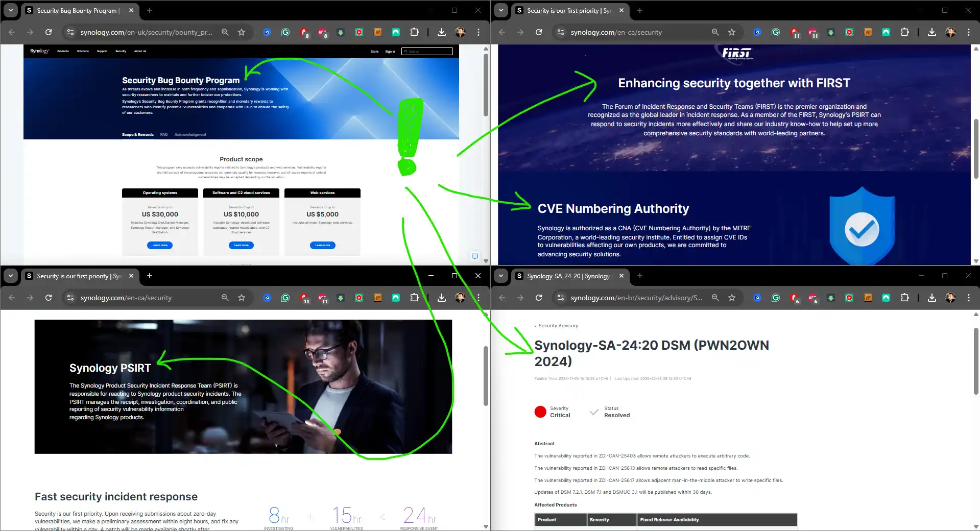Open Extensions puzzle icon in bottom-left window
This screenshot has width=980, height=531.
(x=414, y=298)
